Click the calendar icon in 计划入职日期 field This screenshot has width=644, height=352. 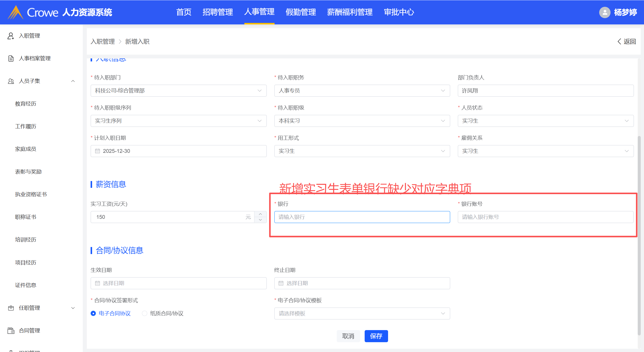(97, 151)
